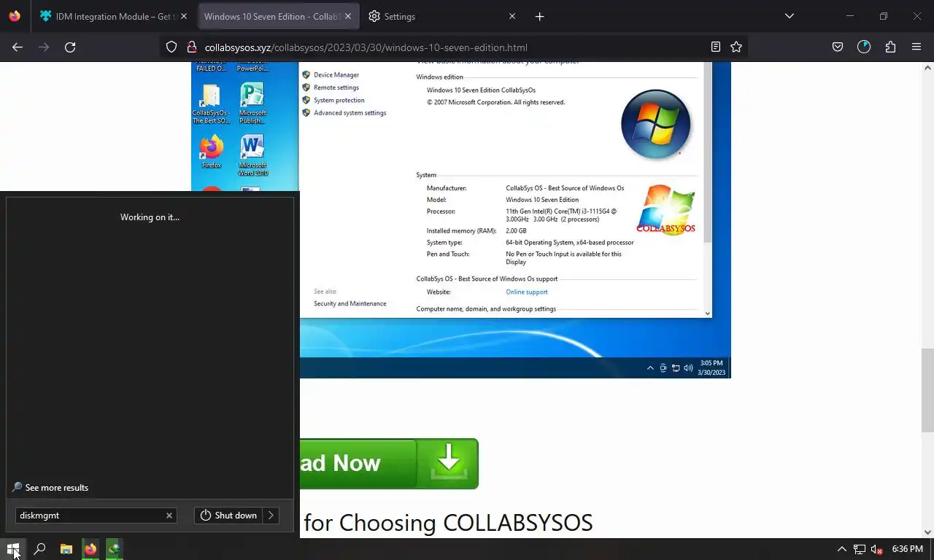This screenshot has height=560, width=934.
Task: Go back to the previous page
Action: click(x=18, y=47)
